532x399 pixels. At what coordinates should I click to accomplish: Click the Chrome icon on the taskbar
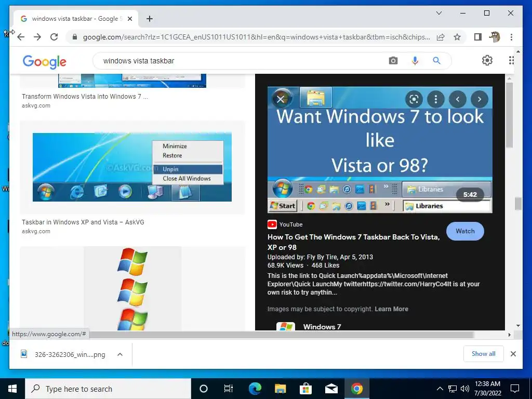click(x=356, y=389)
